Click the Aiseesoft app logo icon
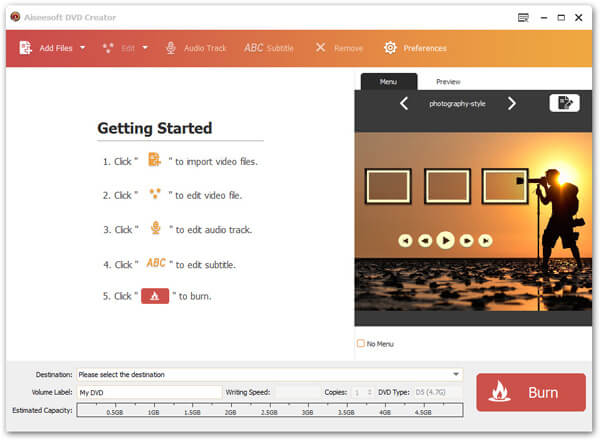This screenshot has width=600, height=440. coord(15,17)
